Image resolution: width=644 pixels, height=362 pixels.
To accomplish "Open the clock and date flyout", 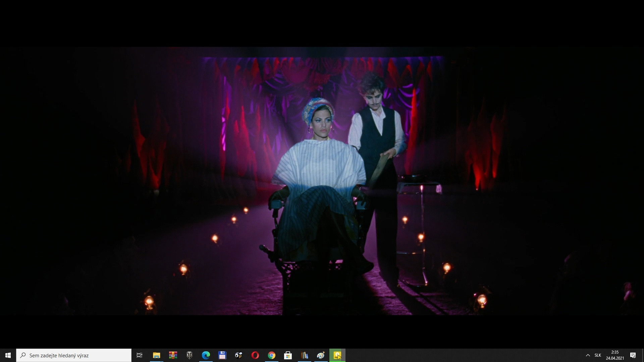I will pyautogui.click(x=615, y=355).
